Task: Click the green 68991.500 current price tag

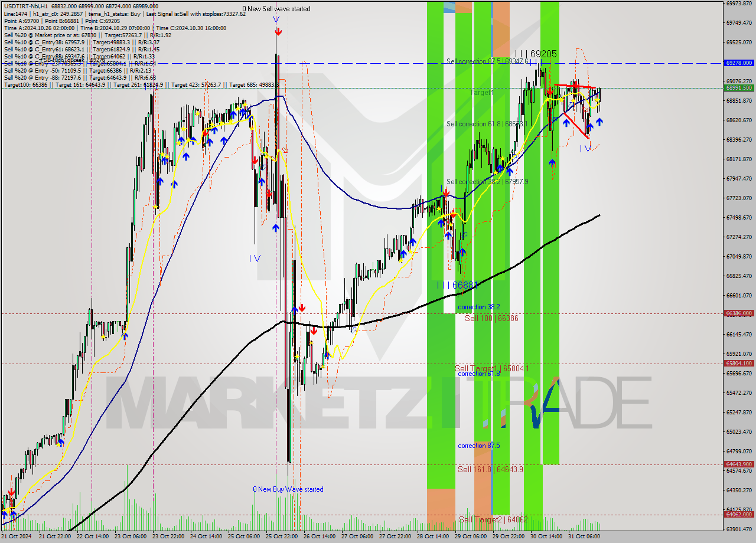Action: (739, 88)
